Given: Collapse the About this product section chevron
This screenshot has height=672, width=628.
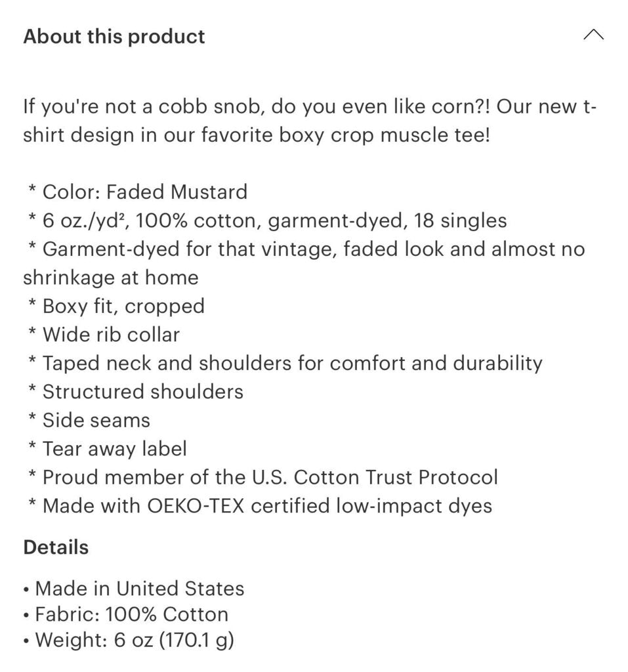Looking at the screenshot, I should 593,35.
